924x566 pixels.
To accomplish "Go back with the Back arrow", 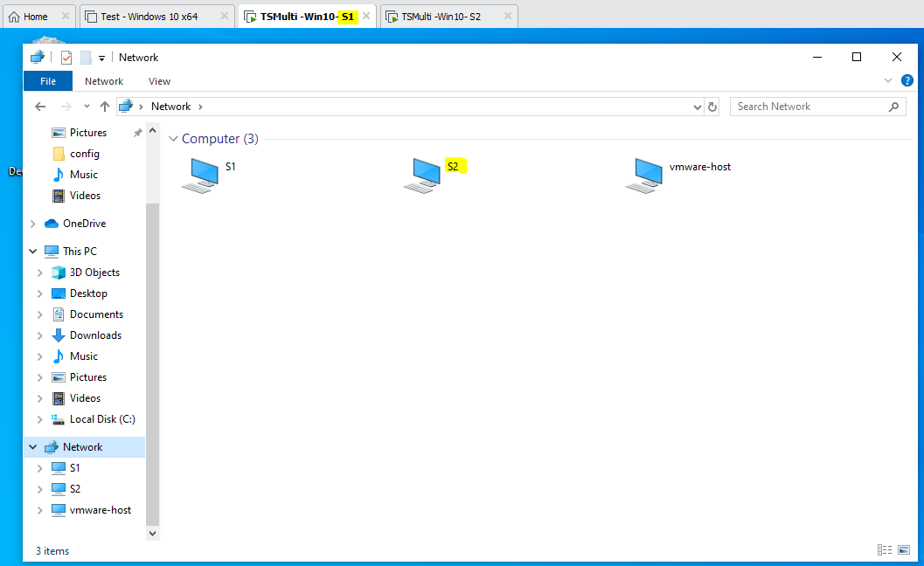I will point(40,107).
